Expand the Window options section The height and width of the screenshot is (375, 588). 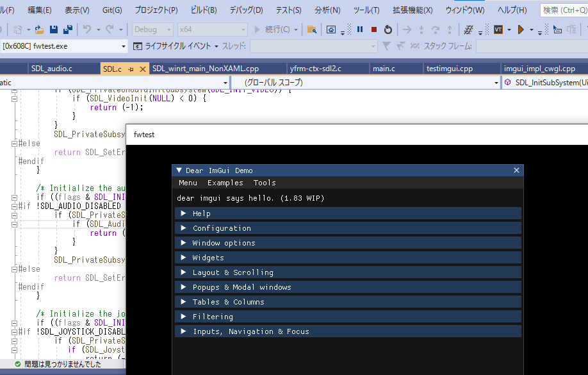click(x=348, y=243)
